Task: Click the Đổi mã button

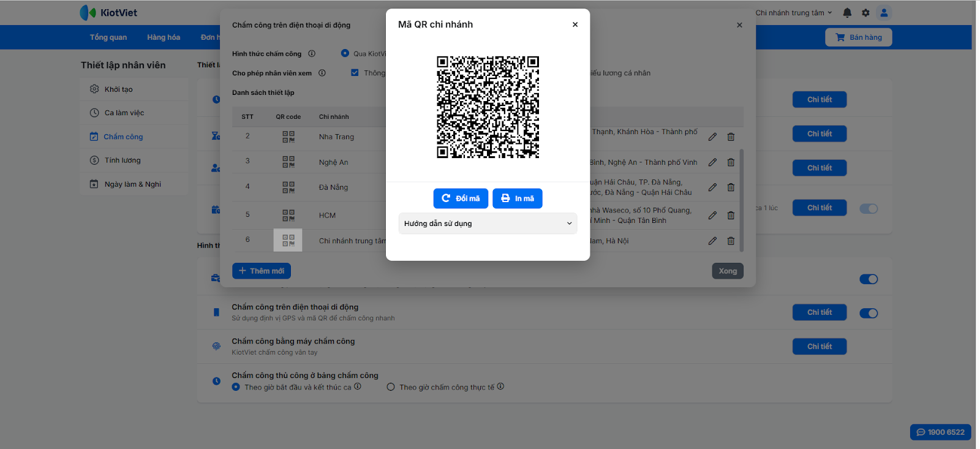Action: 461,198
